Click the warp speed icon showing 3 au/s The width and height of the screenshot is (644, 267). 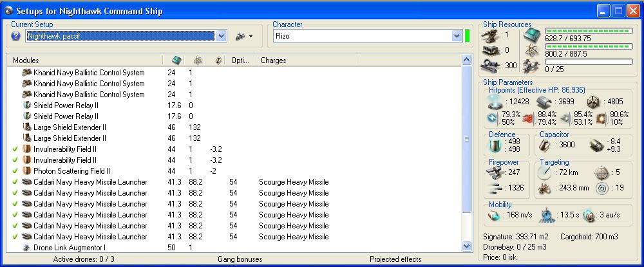(589, 215)
